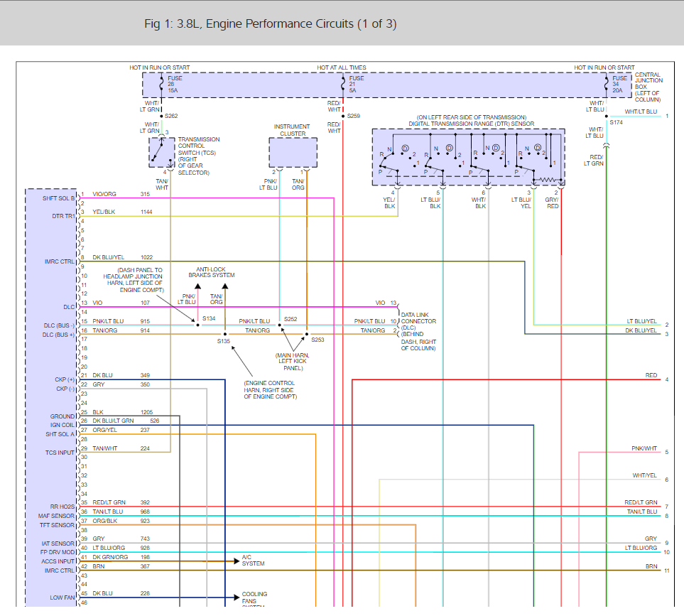684x616 pixels.
Task: Click the MAF SENSOR pin label
Action: click(56, 516)
